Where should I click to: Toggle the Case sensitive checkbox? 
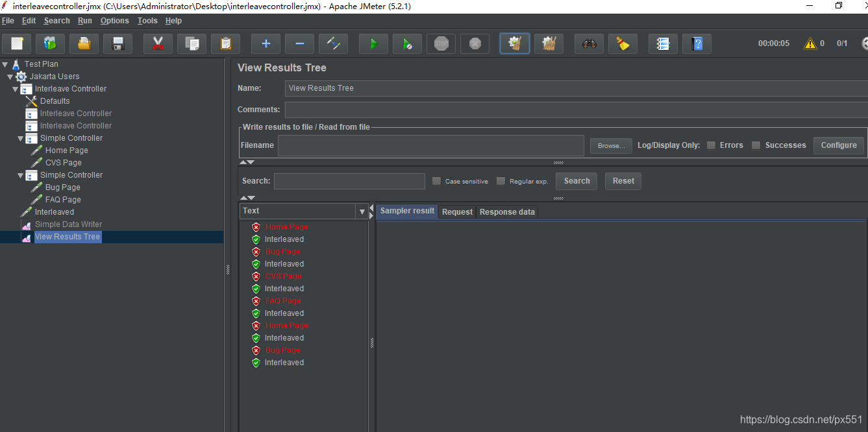[436, 181]
